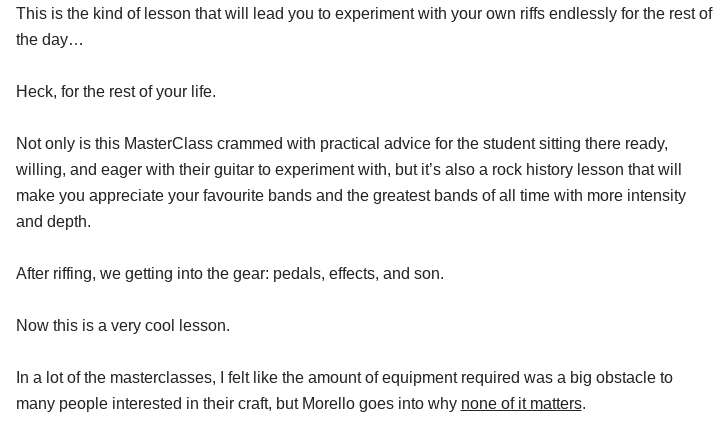This screenshot has height=421, width=720.
Task: Click the words 'and depth.'
Action: [x=54, y=221]
